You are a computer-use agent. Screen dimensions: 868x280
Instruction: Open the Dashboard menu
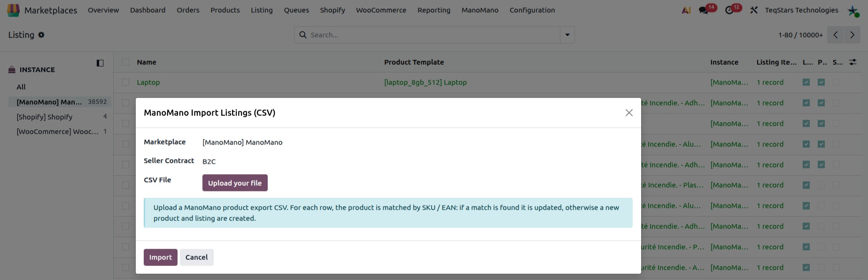[x=148, y=10]
